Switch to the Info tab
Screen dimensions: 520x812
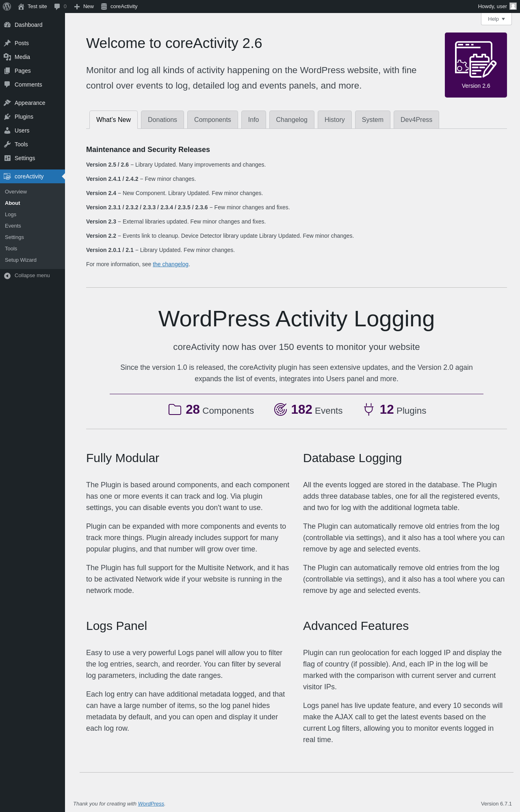[x=253, y=119]
